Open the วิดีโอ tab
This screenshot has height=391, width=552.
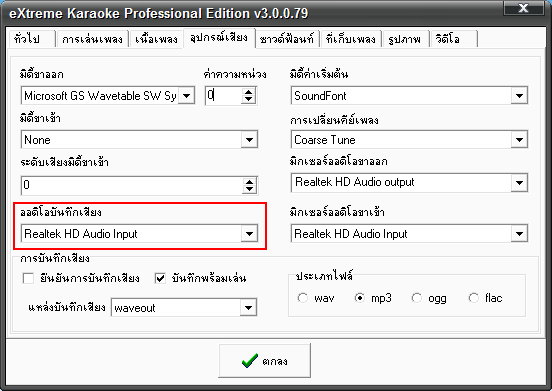coord(453,39)
